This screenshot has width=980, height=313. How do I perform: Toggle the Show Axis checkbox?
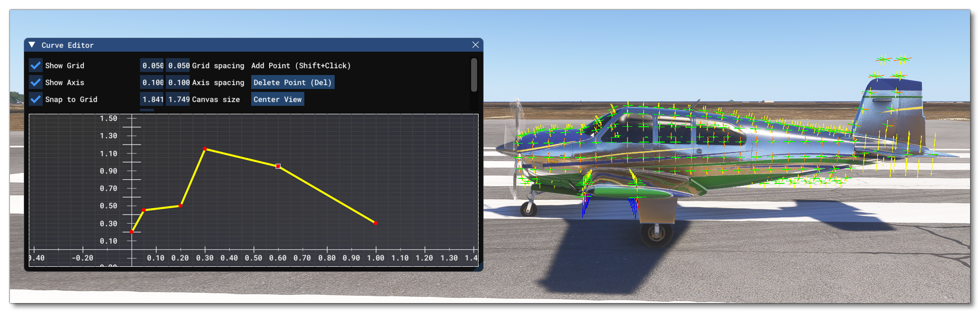pyautogui.click(x=35, y=82)
